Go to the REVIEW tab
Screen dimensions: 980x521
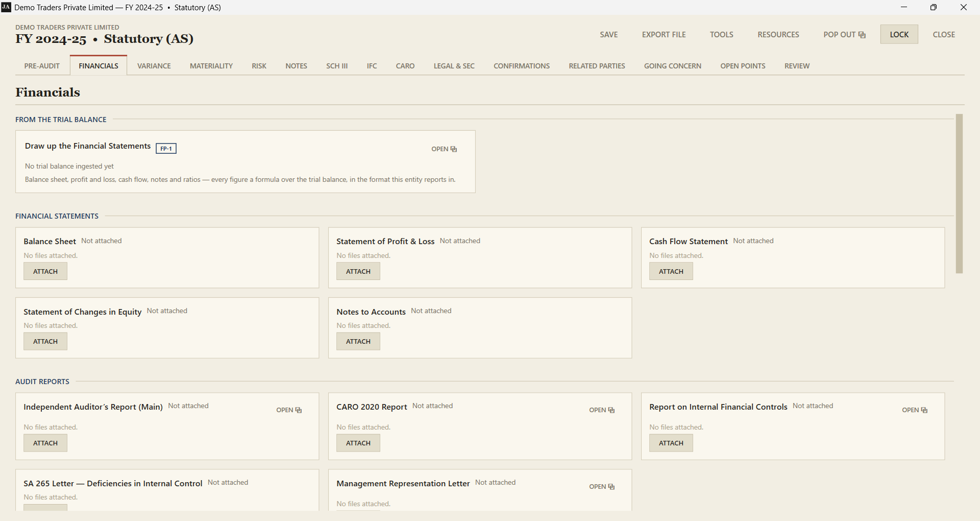[x=797, y=66]
